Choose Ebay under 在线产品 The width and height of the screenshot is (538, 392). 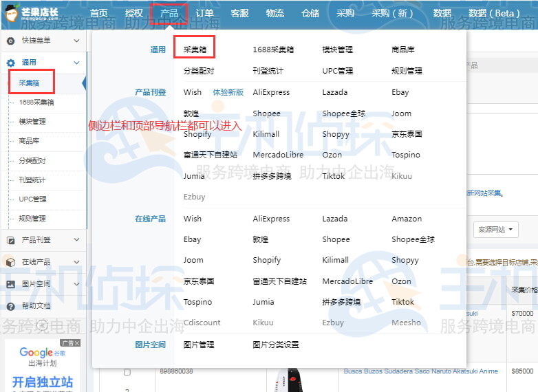point(192,239)
